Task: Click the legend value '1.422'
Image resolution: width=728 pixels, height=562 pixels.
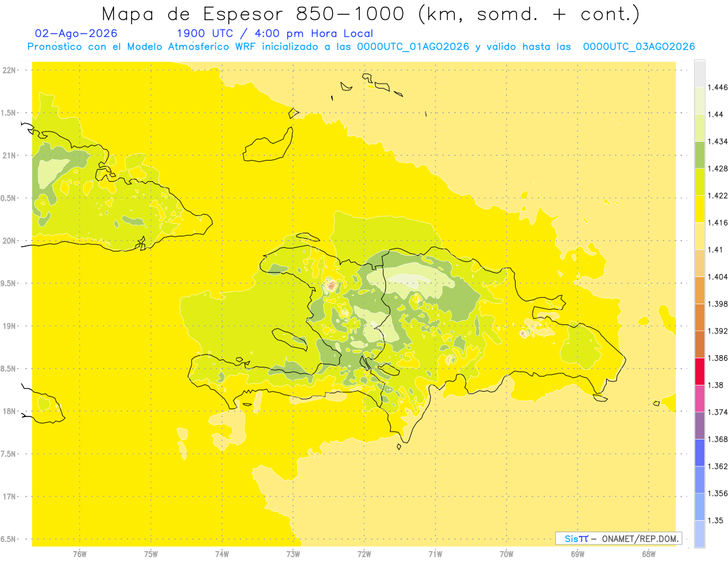Action: (x=717, y=196)
